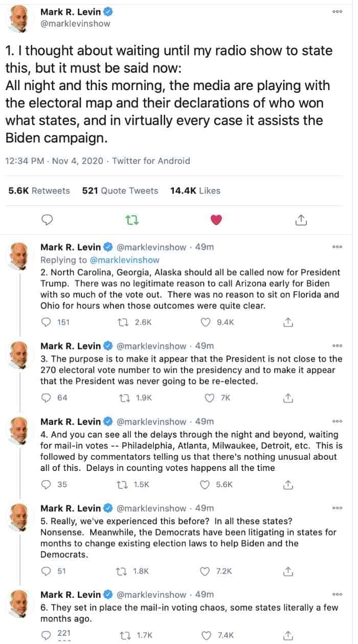View the 521 Quote Tweets
The image size is (358, 644).
120,191
